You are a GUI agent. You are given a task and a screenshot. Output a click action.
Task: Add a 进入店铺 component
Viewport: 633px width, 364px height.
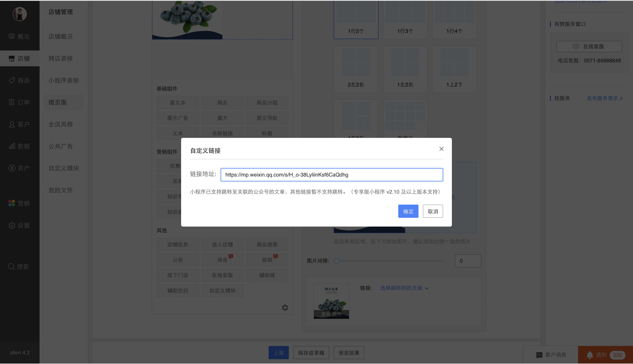point(222,245)
